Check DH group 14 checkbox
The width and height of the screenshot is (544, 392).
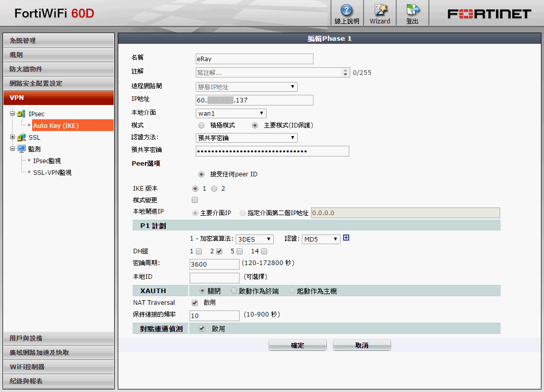(264, 251)
